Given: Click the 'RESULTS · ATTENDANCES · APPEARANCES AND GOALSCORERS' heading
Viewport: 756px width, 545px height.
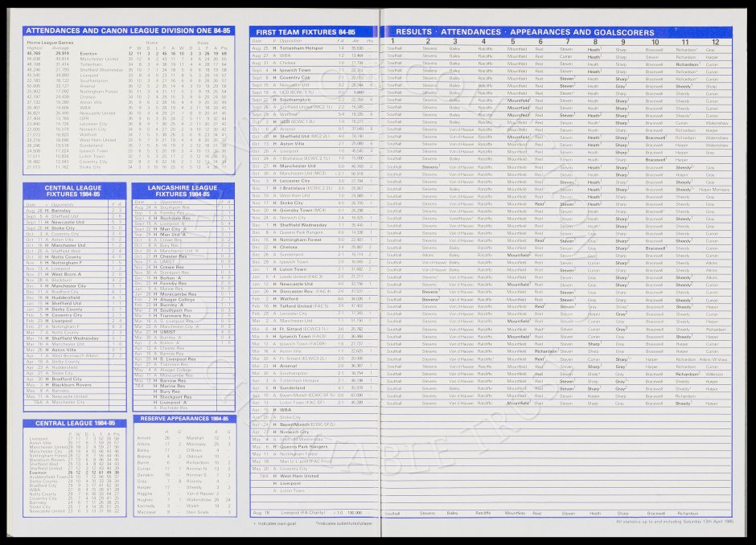Looking at the screenshot, I should point(525,32).
